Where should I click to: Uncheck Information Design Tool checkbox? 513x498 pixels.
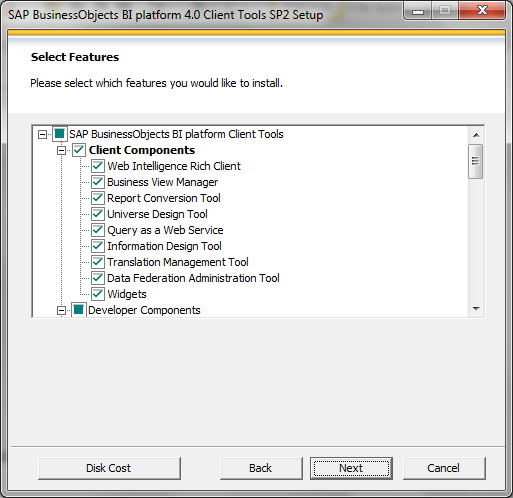pos(98,246)
